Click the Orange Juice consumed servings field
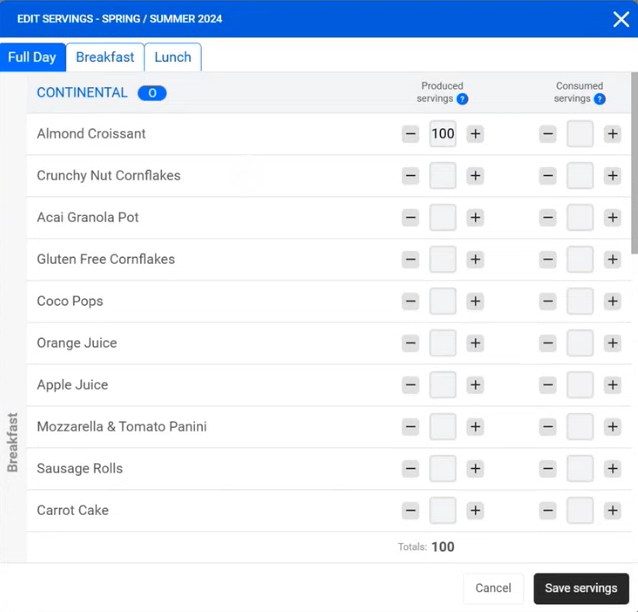 point(580,343)
